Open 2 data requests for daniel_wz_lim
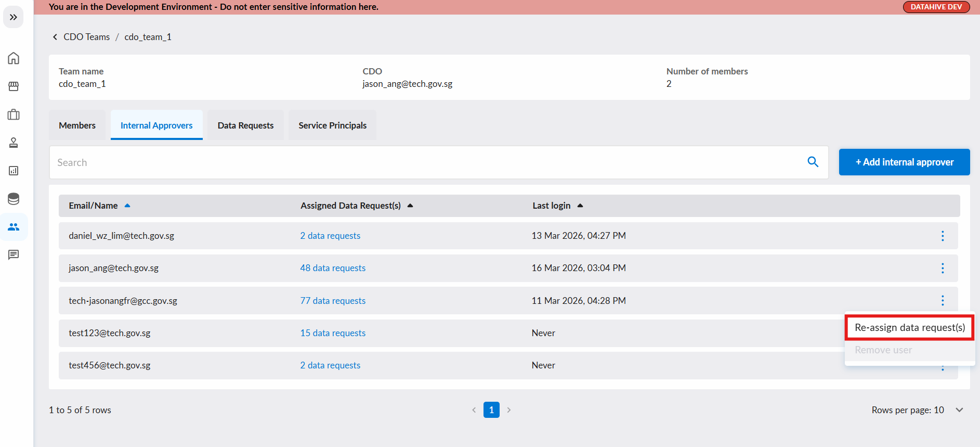The width and height of the screenshot is (980, 447). [x=330, y=236]
